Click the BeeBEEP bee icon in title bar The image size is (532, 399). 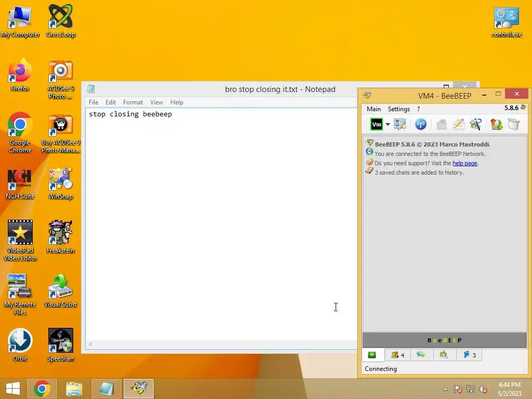tap(367, 96)
